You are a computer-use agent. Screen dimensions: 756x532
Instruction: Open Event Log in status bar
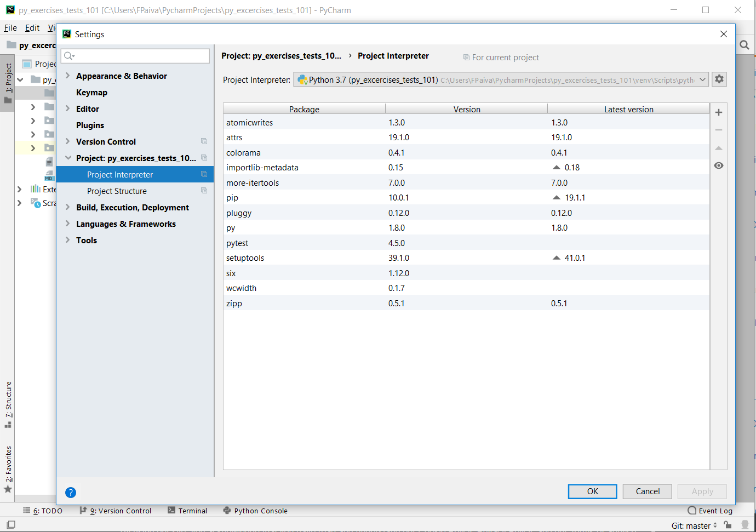[x=709, y=511]
